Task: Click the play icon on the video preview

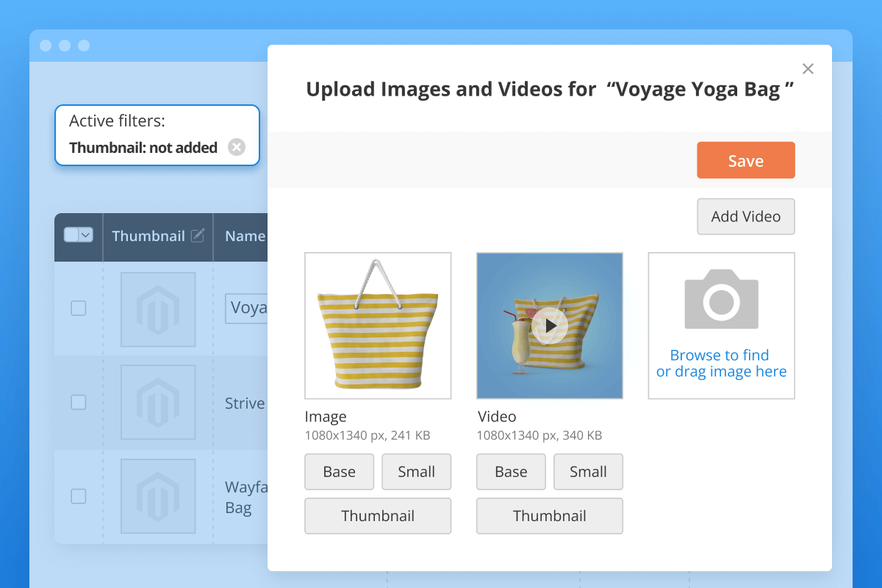Action: click(x=549, y=326)
